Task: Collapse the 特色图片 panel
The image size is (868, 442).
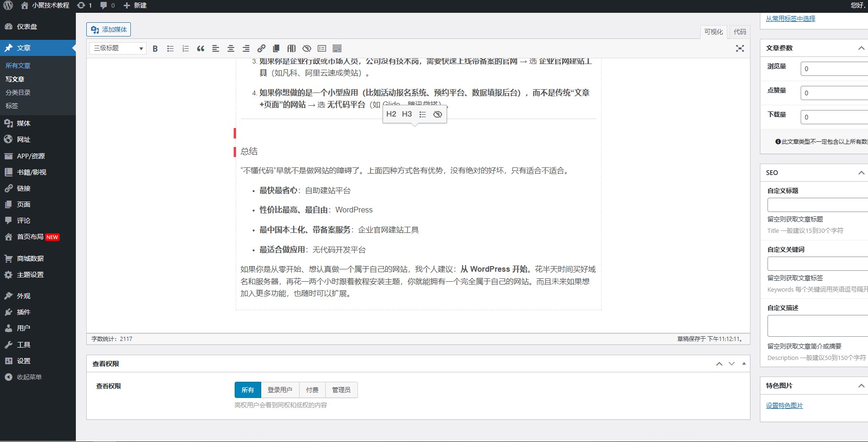Action: click(861, 386)
